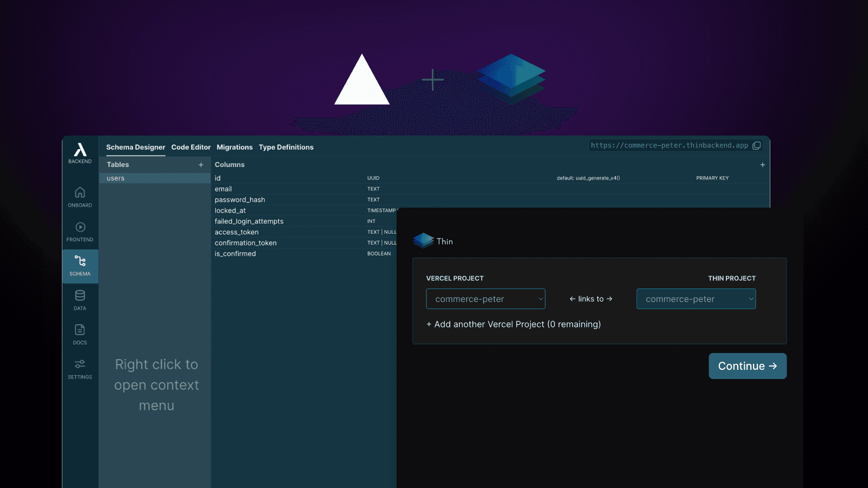Open the Docs sidebar section
The image size is (868, 488).
80,334
